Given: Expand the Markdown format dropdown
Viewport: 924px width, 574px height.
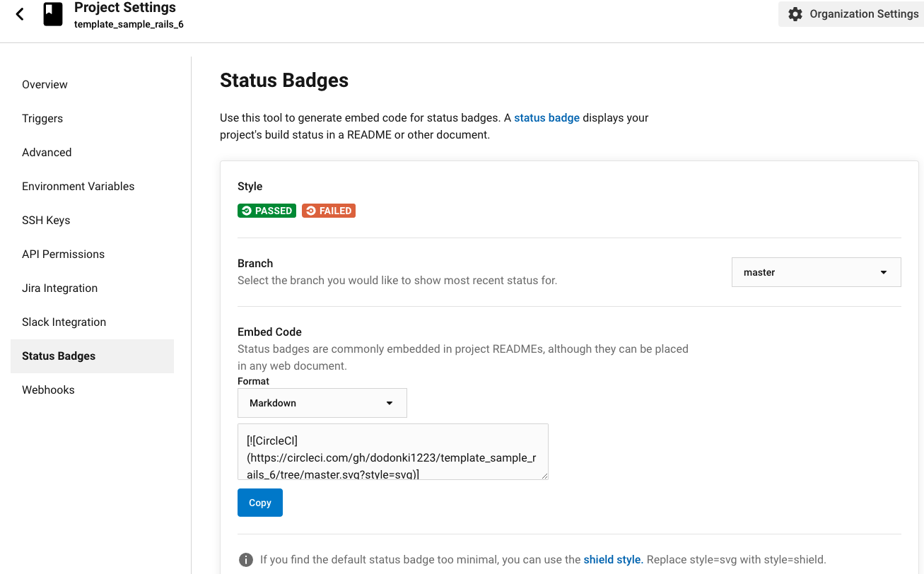Looking at the screenshot, I should [x=322, y=403].
